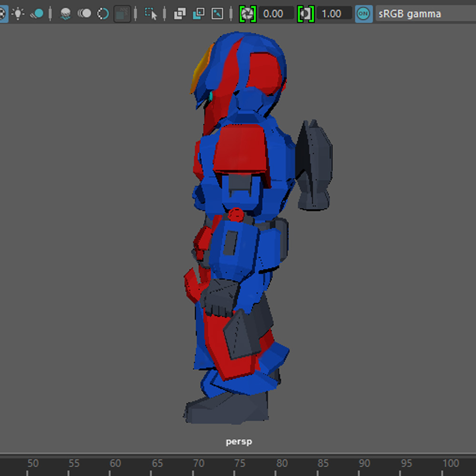Activate Isolate Select in viewport toolbar
The width and height of the screenshot is (476, 476).
151,14
